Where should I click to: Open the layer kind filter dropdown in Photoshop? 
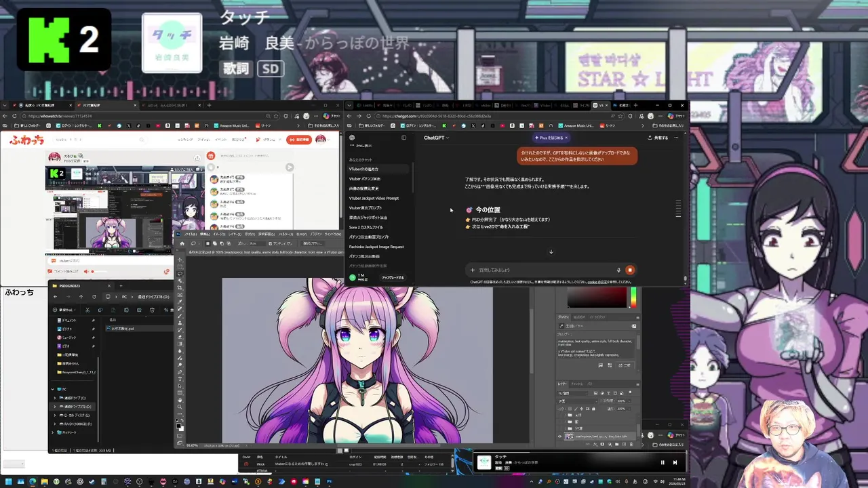[572, 393]
